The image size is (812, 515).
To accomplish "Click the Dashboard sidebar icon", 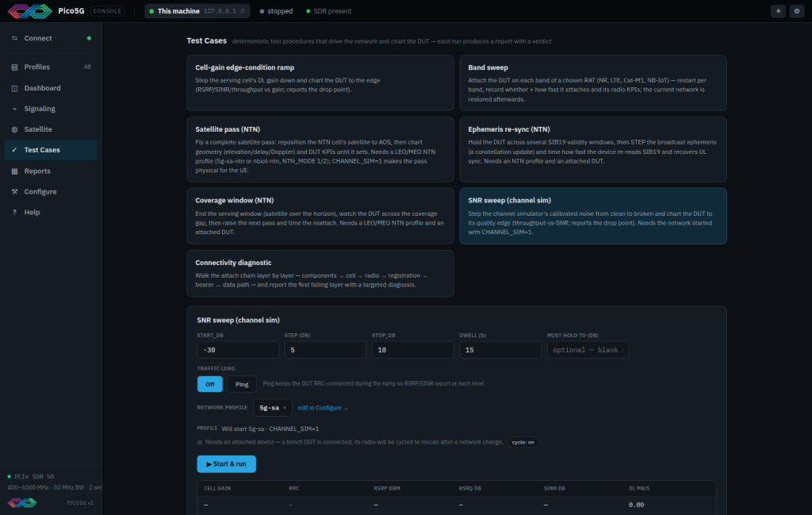I will pos(14,88).
